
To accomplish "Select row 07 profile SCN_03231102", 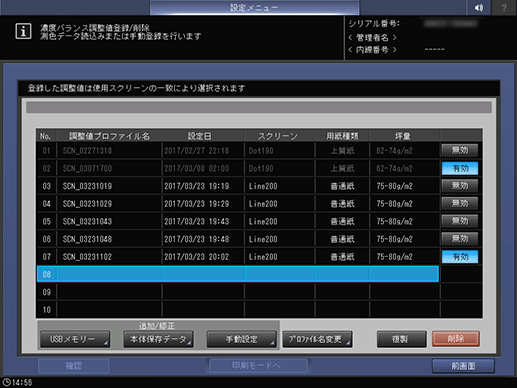I will point(237,257).
